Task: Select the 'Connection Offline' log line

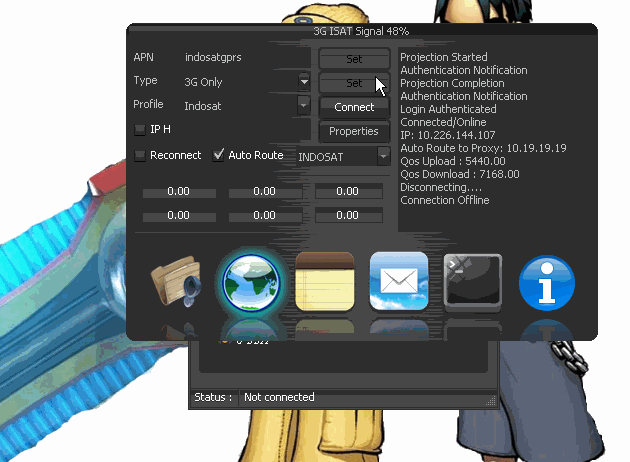Action: pos(445,200)
